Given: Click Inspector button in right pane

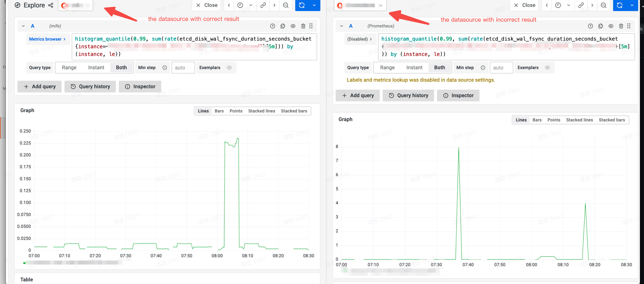Looking at the screenshot, I should point(458,96).
